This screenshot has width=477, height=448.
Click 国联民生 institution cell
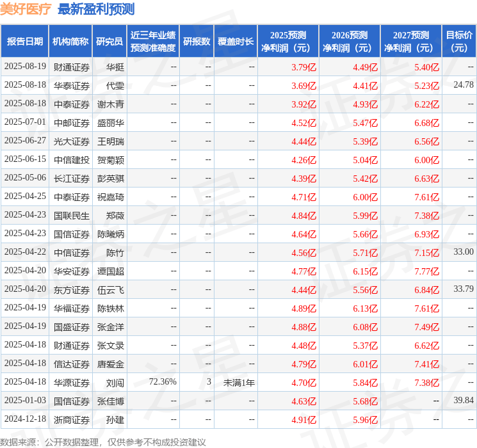point(72,215)
